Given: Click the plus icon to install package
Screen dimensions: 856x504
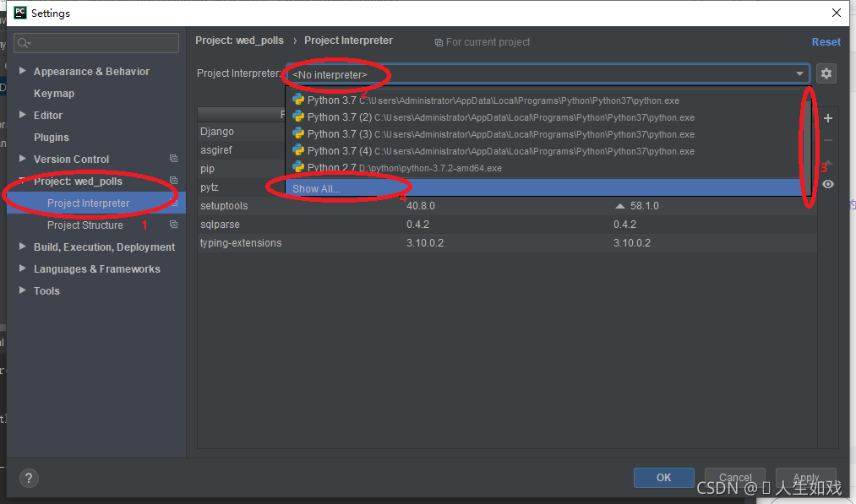Looking at the screenshot, I should pos(827,118).
